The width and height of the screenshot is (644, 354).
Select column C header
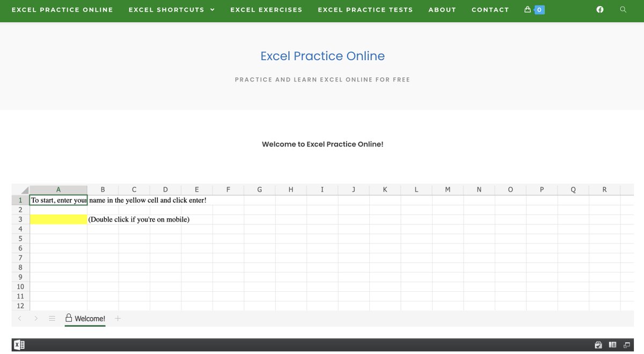tap(134, 189)
